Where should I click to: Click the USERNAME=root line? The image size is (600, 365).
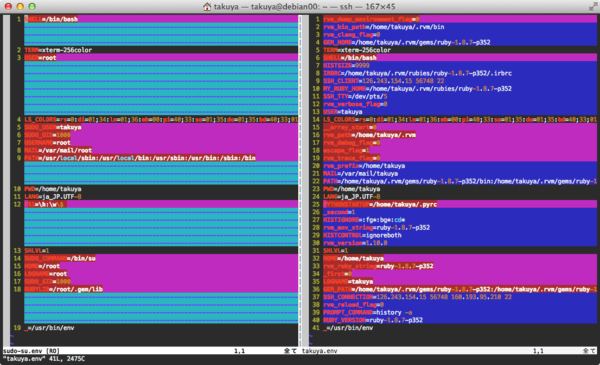47,143
